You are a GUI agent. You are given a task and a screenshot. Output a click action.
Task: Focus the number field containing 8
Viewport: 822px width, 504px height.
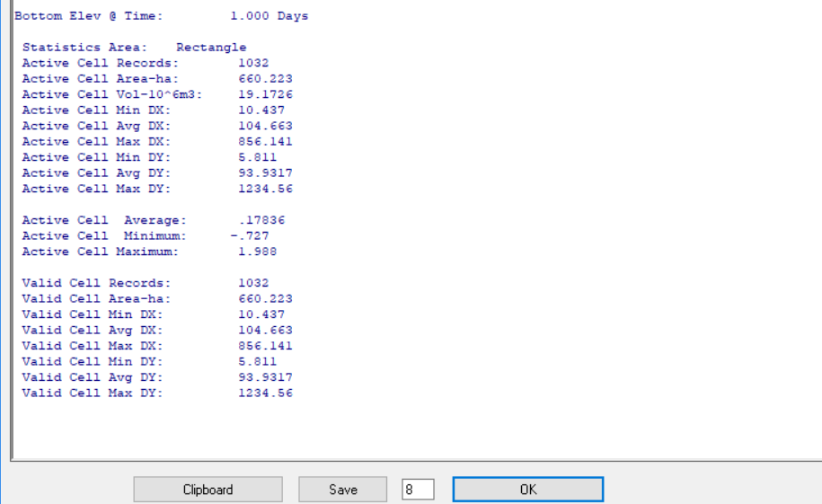[418, 490]
